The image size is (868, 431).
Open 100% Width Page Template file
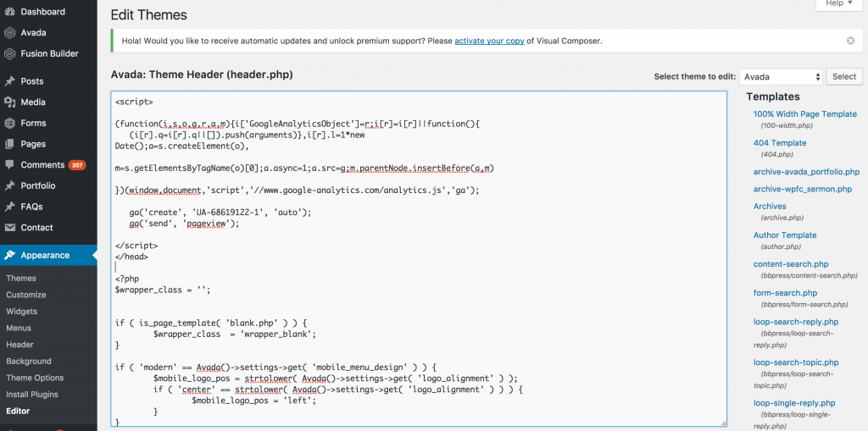[805, 114]
